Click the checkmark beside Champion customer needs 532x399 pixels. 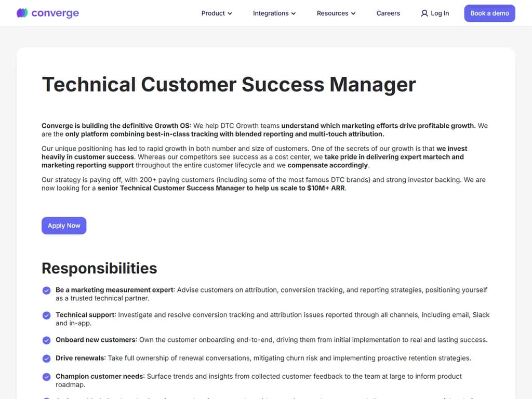(46, 377)
